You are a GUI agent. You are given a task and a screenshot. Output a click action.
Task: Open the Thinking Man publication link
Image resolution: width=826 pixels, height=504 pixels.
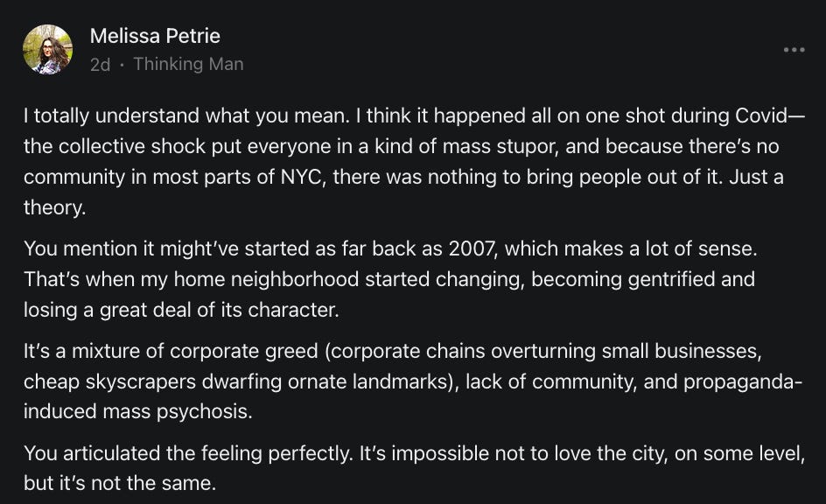188,64
